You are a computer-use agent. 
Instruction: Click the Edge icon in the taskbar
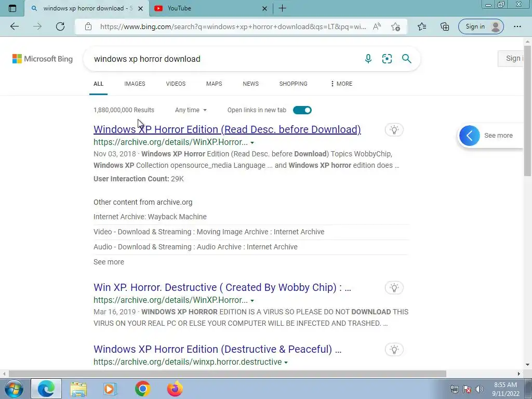[46, 389]
